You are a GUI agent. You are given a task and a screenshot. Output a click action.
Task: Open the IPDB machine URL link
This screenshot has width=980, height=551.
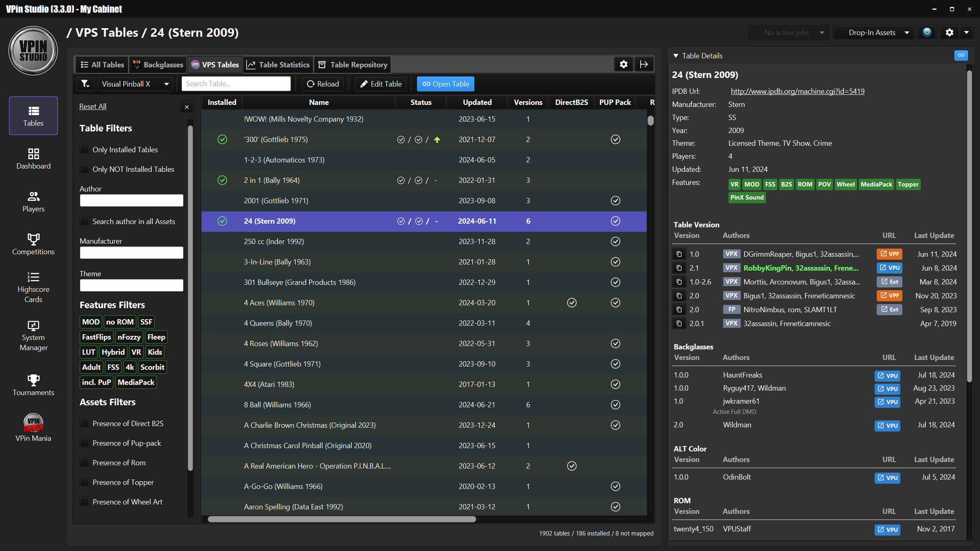click(797, 91)
